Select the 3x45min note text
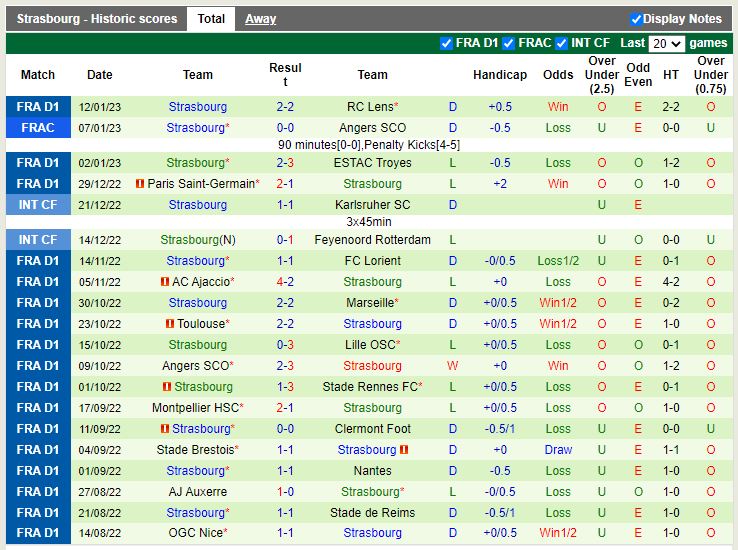The height and width of the screenshot is (550, 738). [x=369, y=222]
